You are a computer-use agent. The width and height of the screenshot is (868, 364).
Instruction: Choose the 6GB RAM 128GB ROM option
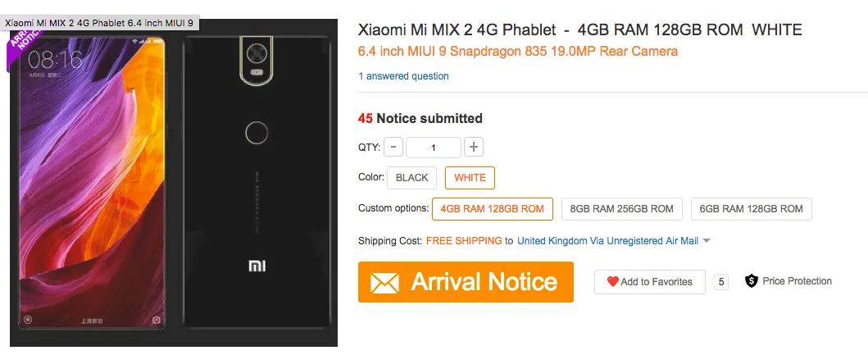click(x=751, y=209)
